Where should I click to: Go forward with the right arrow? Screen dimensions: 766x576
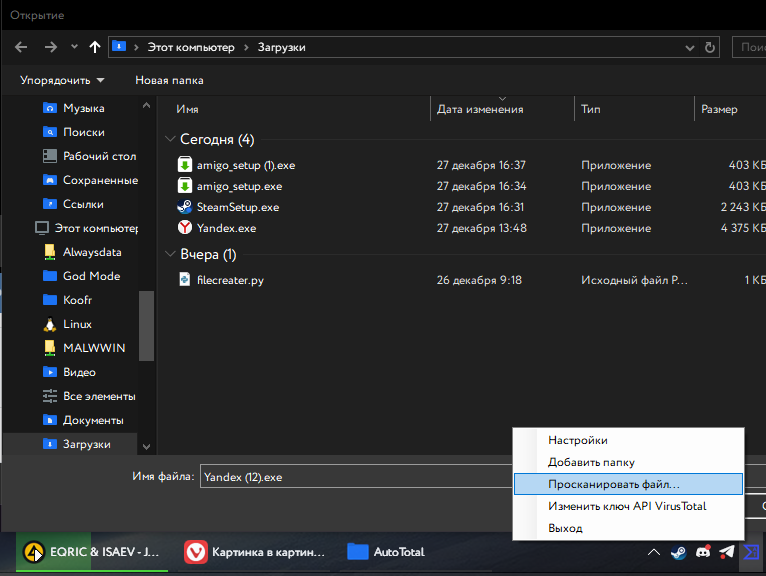(51, 47)
